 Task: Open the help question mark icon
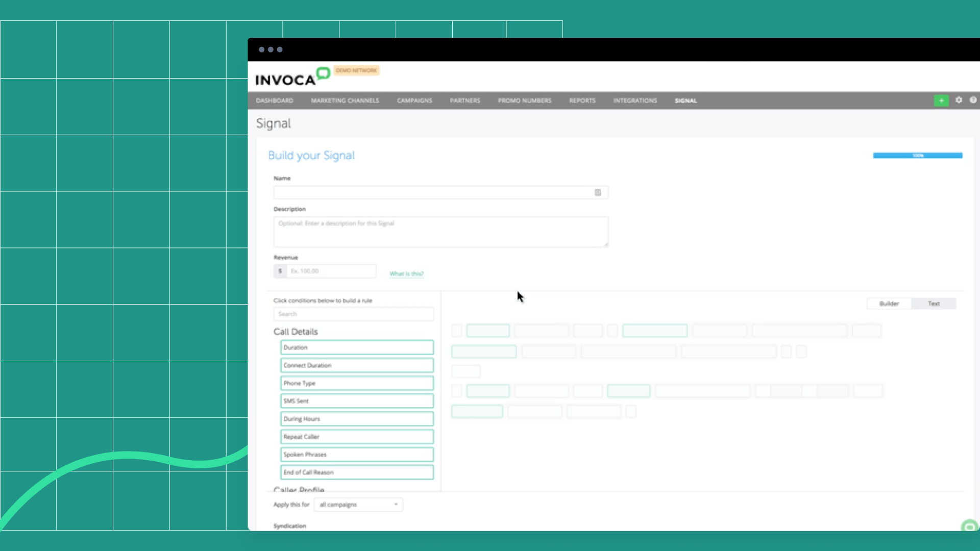973,101
